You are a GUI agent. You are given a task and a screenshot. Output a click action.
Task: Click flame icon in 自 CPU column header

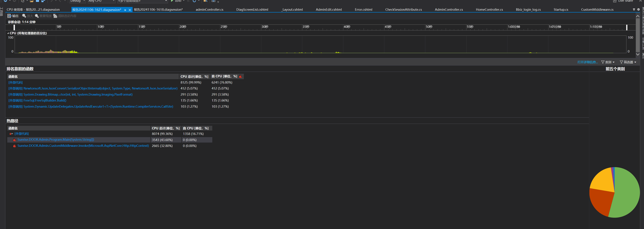(x=240, y=76)
